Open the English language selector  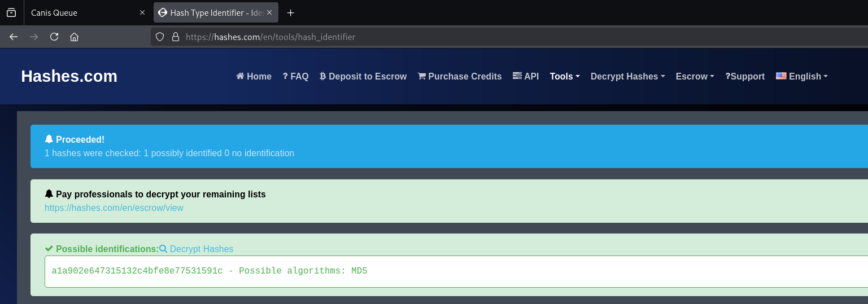coord(802,76)
